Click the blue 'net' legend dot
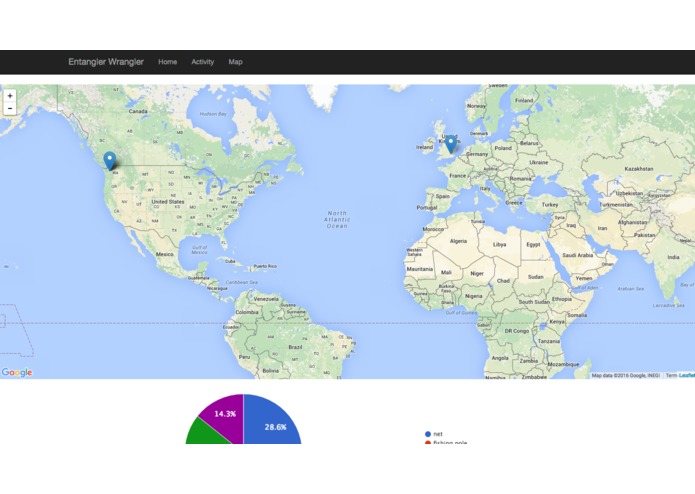 click(x=428, y=434)
